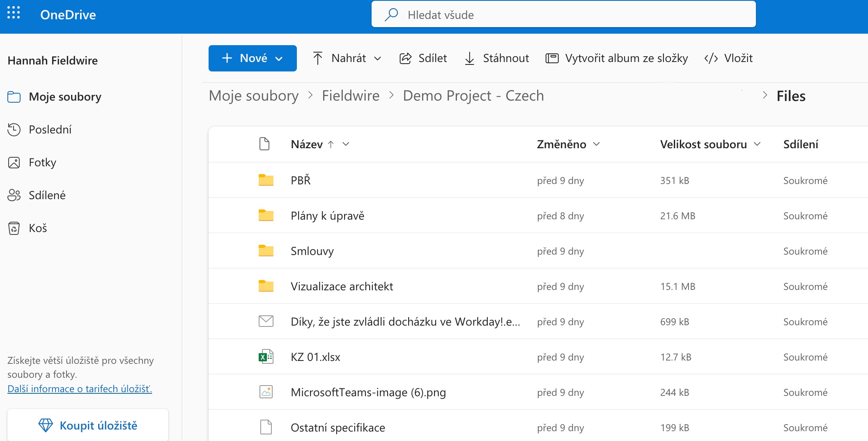
Task: Click the 12.7 kB size cell
Action: coord(675,357)
